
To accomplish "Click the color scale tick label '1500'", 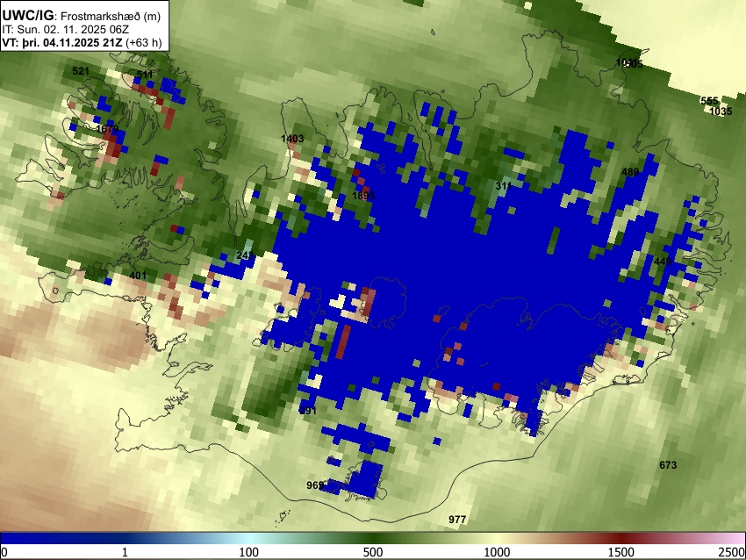I will click(x=621, y=552).
